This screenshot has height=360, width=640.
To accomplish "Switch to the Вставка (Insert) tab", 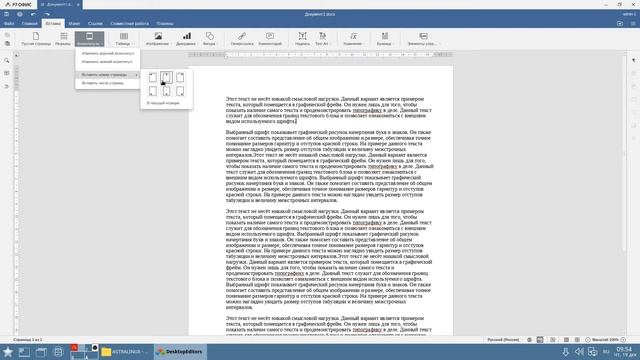I will pos(53,24).
